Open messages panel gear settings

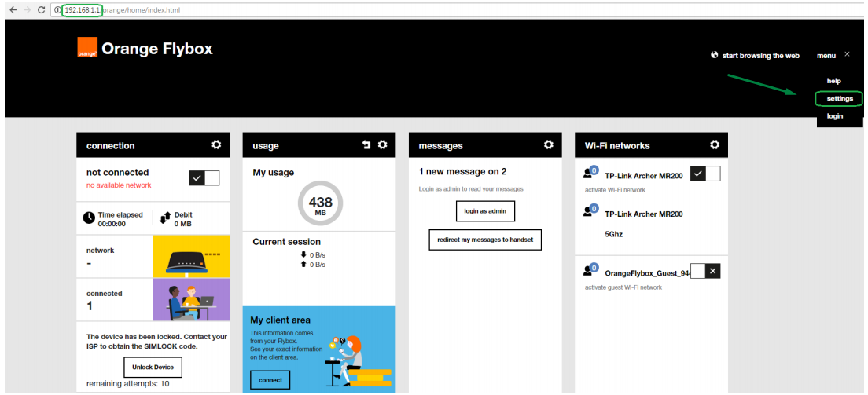coord(549,144)
